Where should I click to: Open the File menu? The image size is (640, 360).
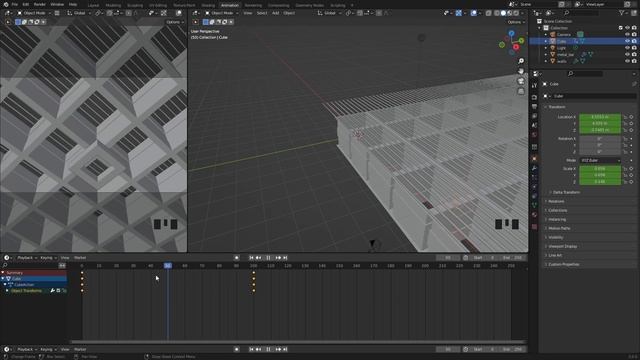(15, 4)
